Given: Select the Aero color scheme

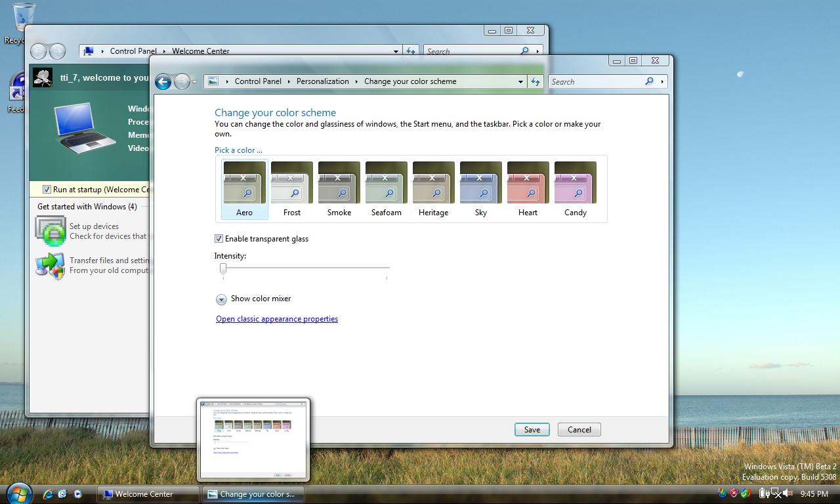Looking at the screenshot, I should 245,189.
